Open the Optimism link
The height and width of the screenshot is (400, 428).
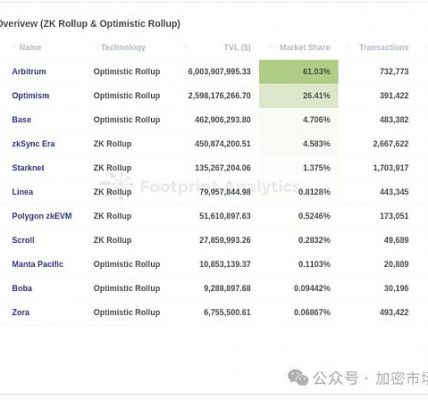[30, 96]
